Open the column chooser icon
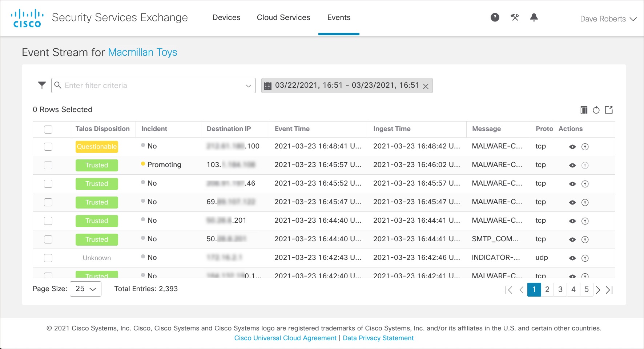This screenshot has height=349, width=644. (584, 110)
